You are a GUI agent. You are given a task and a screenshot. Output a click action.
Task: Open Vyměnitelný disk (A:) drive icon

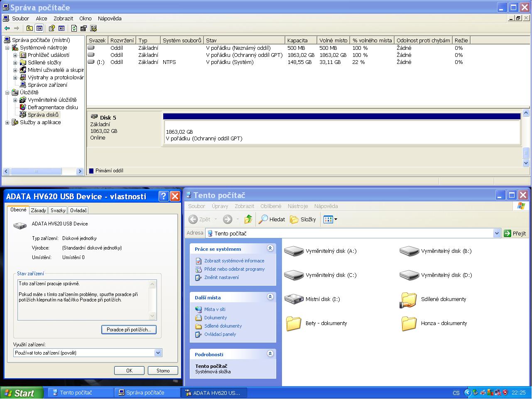tap(294, 251)
